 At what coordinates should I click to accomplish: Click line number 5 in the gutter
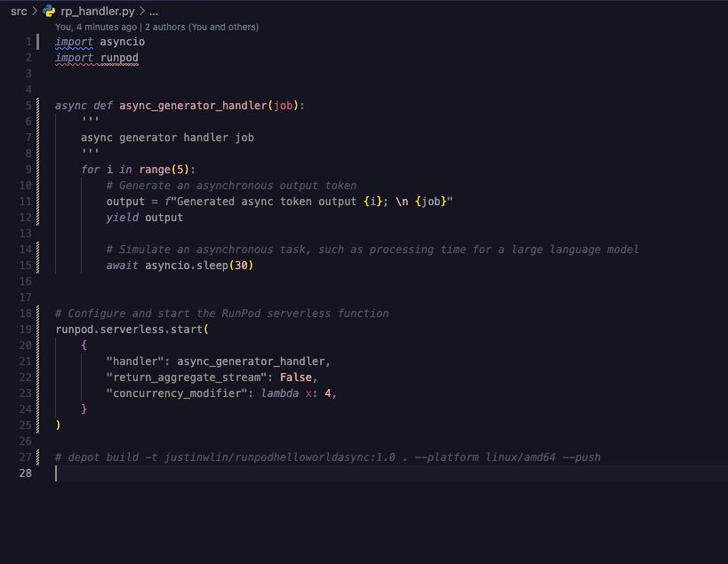point(28,106)
